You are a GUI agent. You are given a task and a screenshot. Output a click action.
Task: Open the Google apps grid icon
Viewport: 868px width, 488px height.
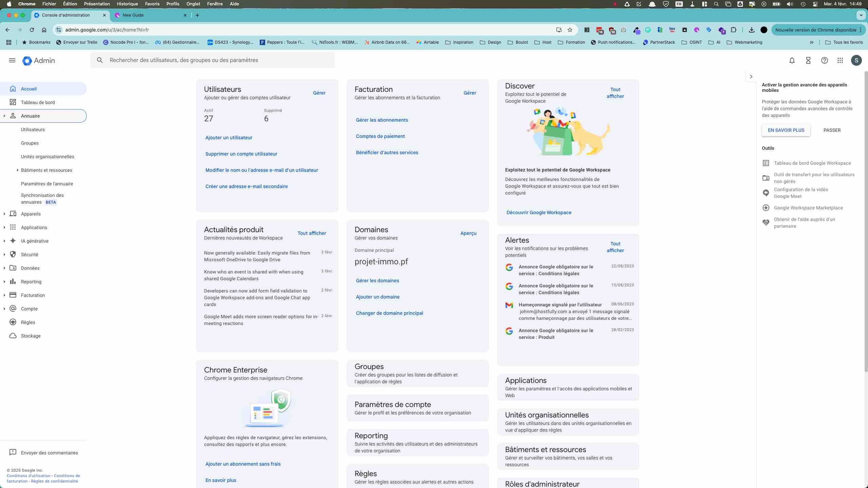840,60
